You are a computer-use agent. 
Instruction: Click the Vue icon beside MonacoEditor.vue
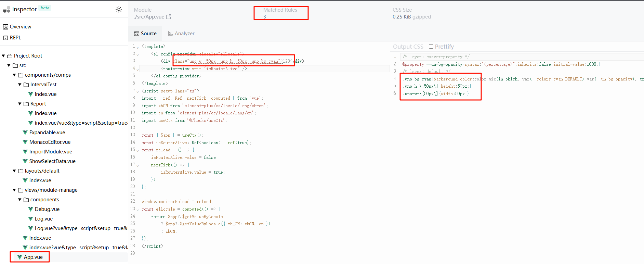click(25, 142)
